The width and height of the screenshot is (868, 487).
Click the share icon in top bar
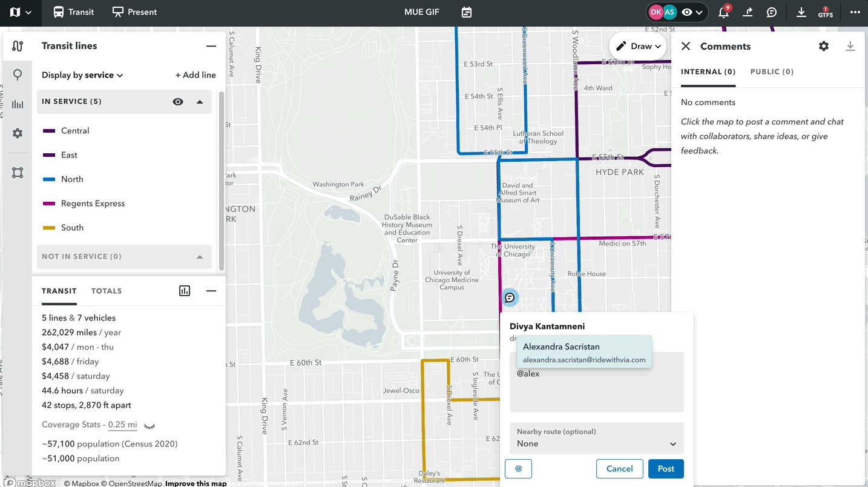tap(748, 12)
